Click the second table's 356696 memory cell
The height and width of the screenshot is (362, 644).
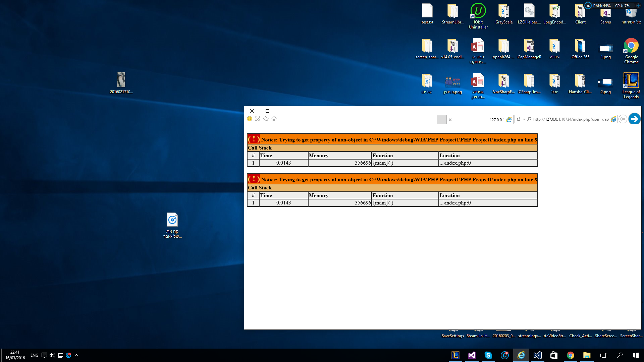(x=340, y=203)
